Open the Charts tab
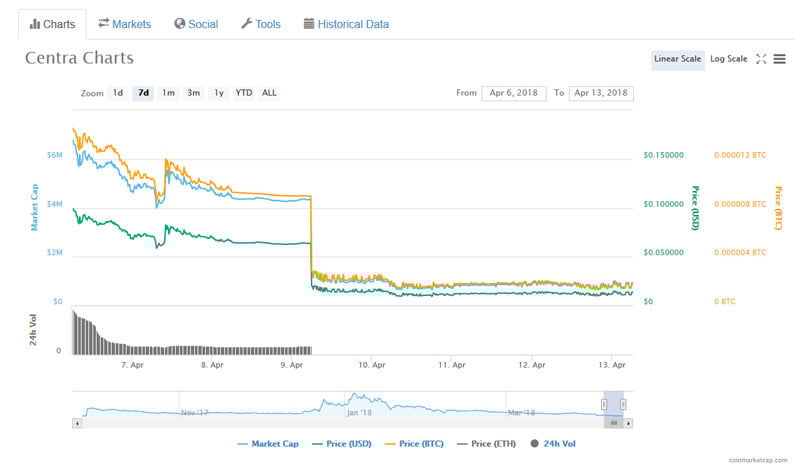The height and width of the screenshot is (473, 808). click(x=52, y=24)
